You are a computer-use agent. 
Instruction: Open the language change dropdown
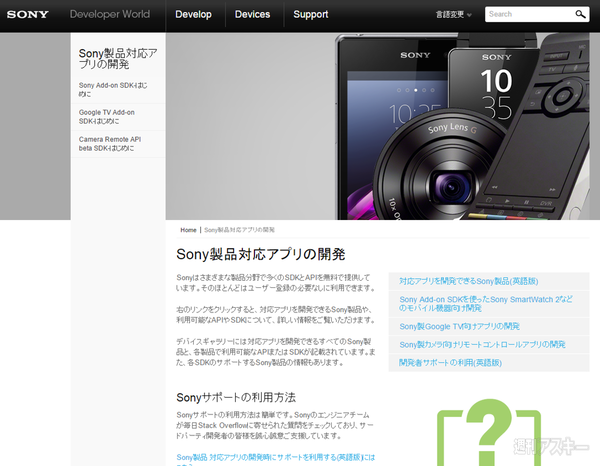tap(453, 15)
